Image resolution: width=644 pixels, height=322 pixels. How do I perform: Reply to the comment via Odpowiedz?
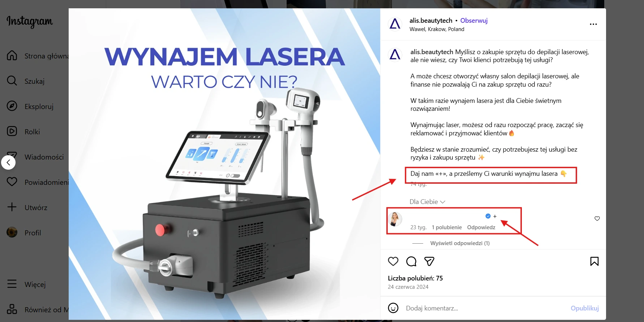point(481,227)
